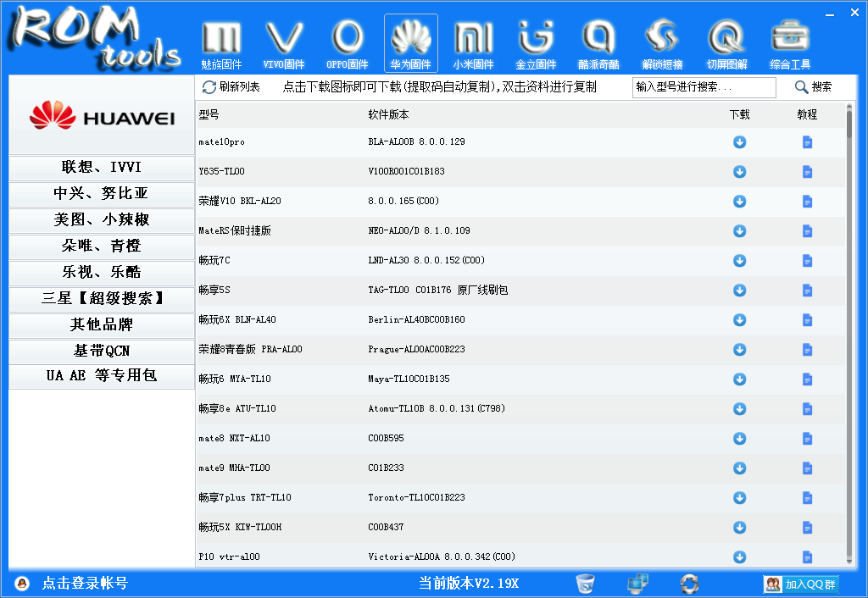Viewport: 868px width, 598px height.
Task: Download the 荣耀8青春版 PRA-AL00 firmware
Action: click(739, 350)
